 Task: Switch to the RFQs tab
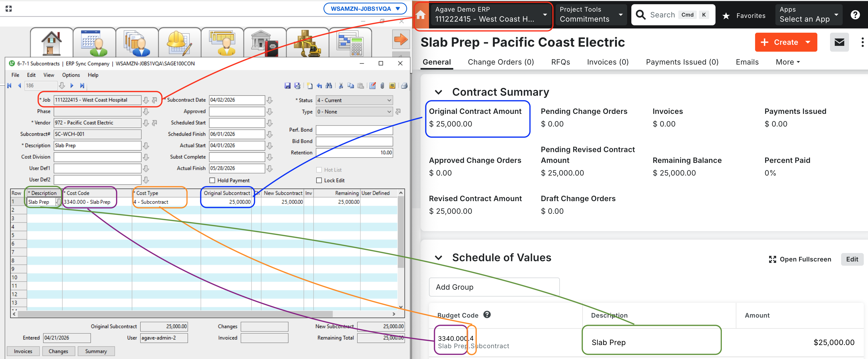tap(560, 62)
